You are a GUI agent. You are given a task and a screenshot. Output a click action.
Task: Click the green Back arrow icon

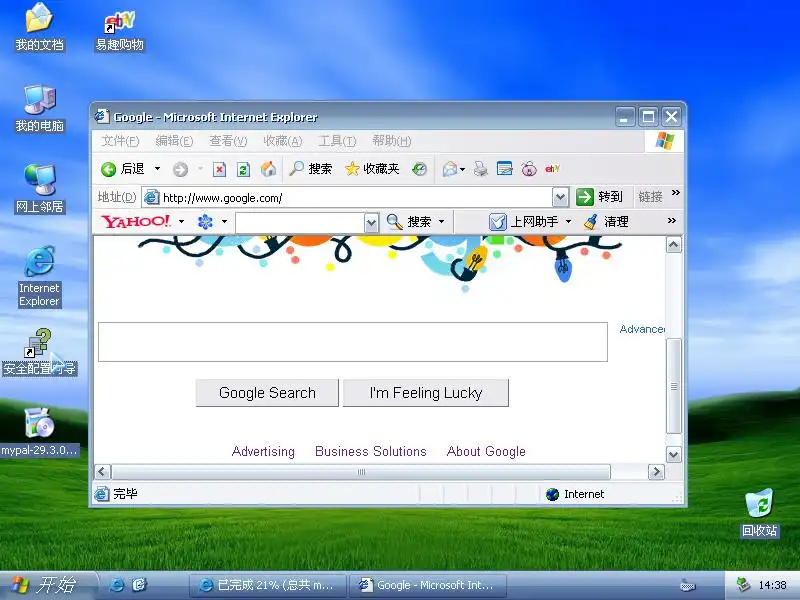point(108,169)
